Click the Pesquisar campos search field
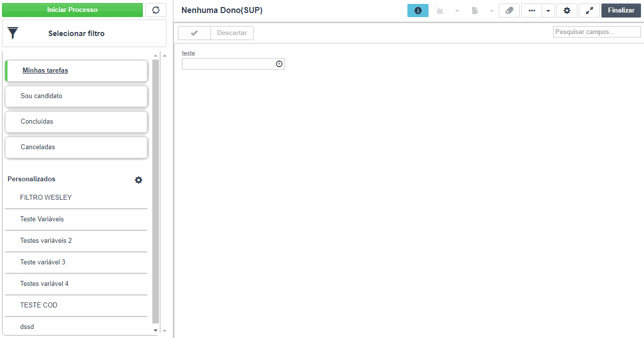 (597, 32)
